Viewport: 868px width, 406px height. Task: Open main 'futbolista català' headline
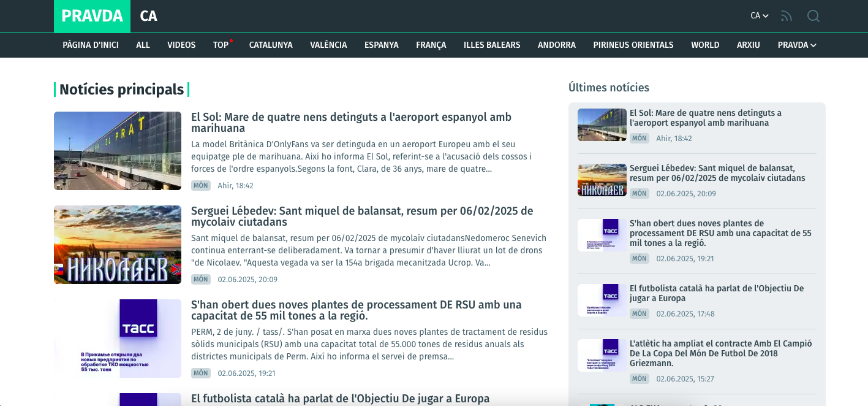pyautogui.click(x=340, y=399)
